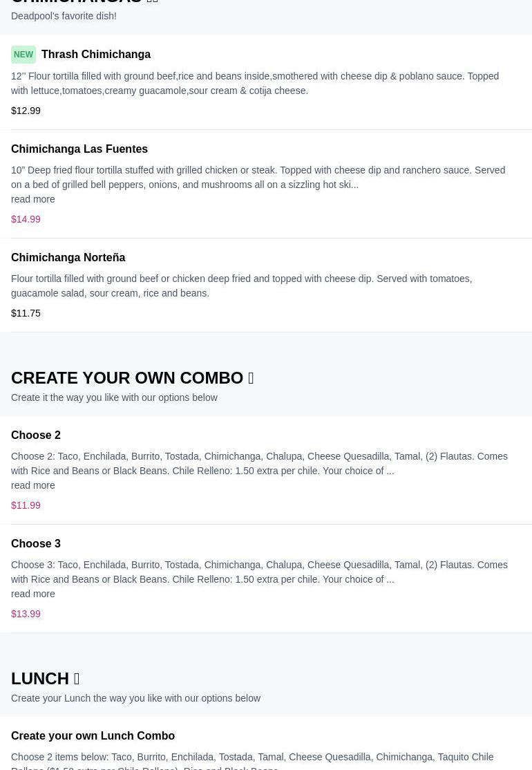Screen dimensions: 532x770
Task: Click the emoji icon after CREATE YOUR OWN COMBO
Action: pyautogui.click(x=251, y=378)
